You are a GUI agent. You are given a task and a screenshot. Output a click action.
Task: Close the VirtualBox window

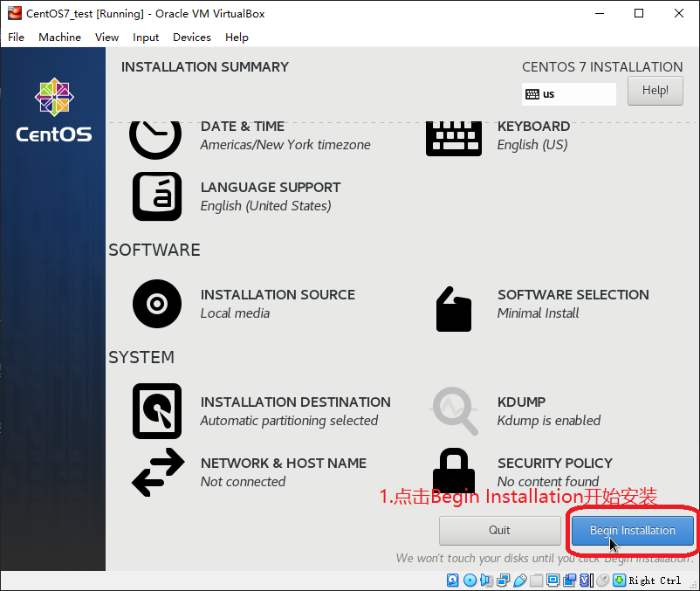coord(678,13)
